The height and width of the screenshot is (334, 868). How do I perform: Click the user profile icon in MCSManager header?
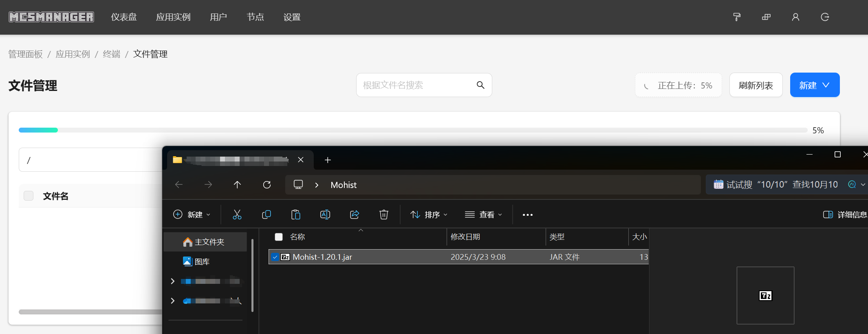click(x=795, y=17)
